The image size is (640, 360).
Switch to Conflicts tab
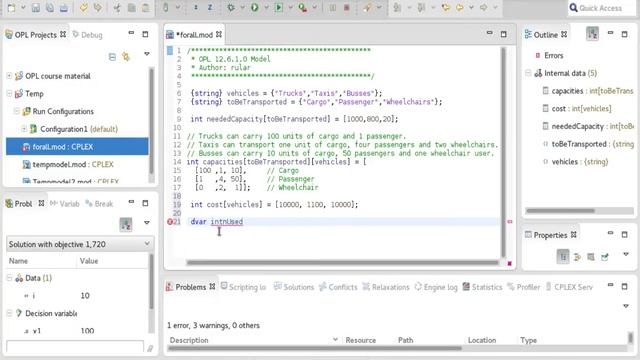pyautogui.click(x=338, y=287)
